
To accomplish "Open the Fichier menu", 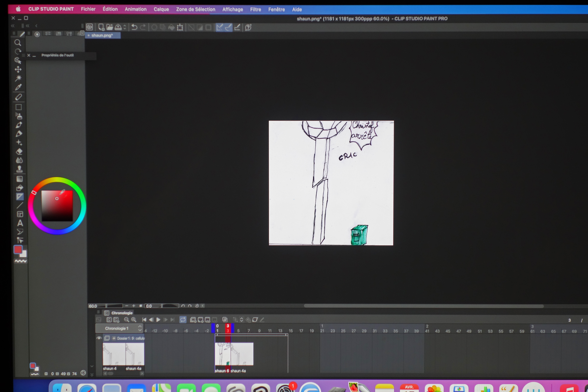I will [88, 9].
